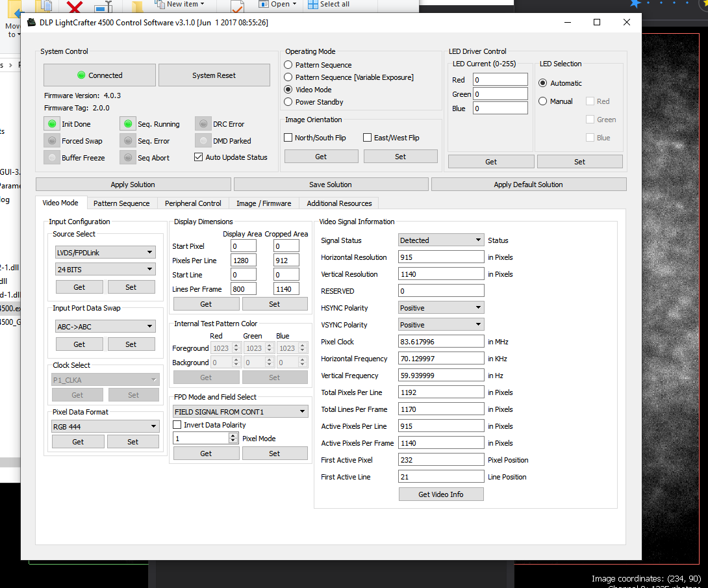The height and width of the screenshot is (588, 708).
Task: Click the Blue LED current field
Action: tap(500, 108)
